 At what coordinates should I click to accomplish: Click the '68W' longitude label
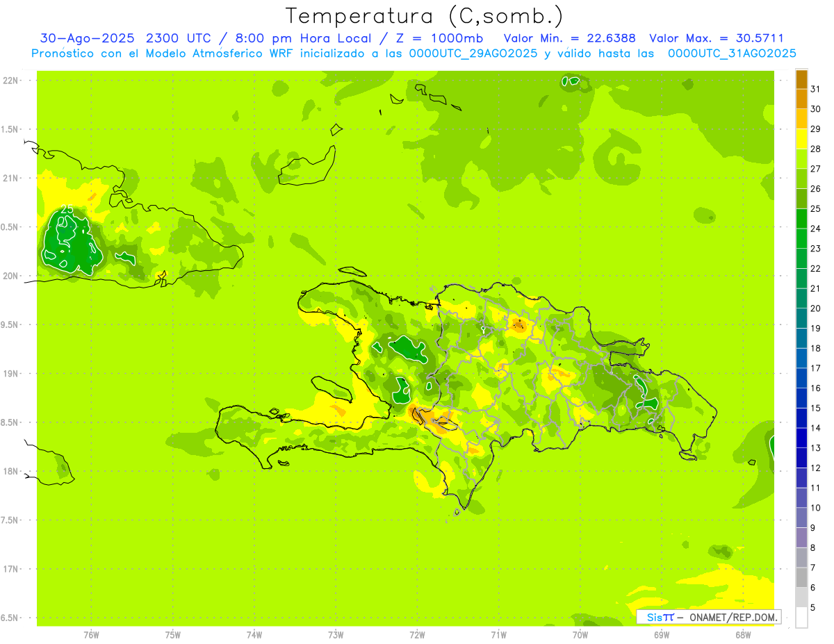tap(743, 634)
